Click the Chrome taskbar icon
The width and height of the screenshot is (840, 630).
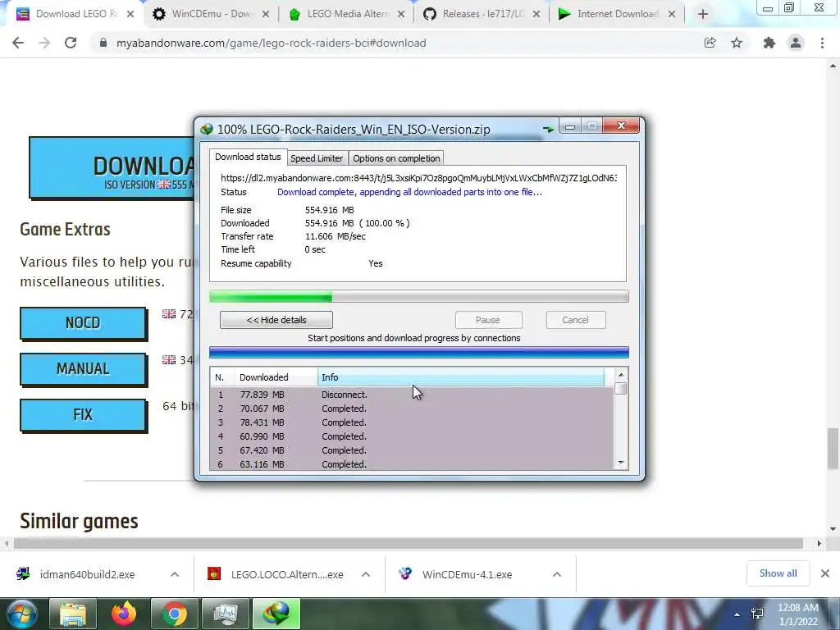pos(175,614)
